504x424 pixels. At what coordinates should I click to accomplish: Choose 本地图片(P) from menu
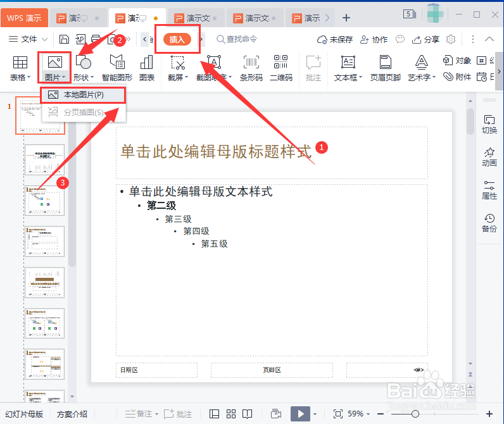(x=83, y=95)
